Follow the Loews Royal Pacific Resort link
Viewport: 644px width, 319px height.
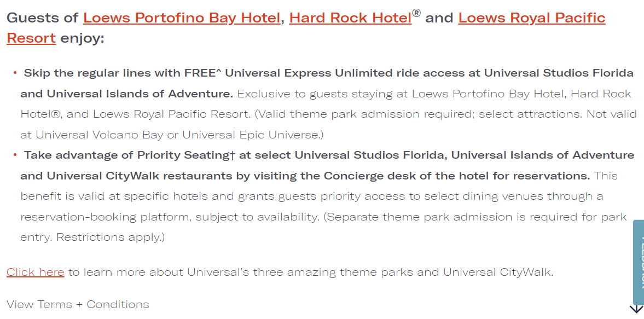click(x=531, y=18)
